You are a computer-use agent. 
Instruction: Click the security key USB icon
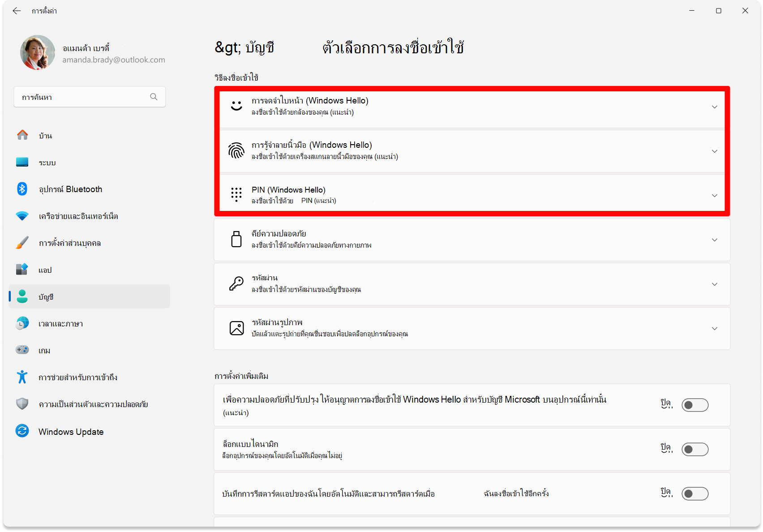[x=236, y=239]
